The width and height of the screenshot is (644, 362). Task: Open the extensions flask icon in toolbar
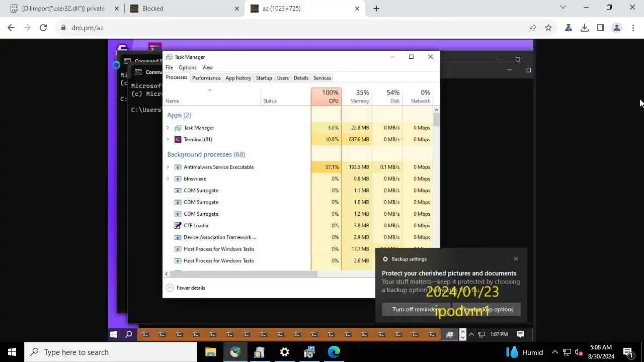pos(569,28)
